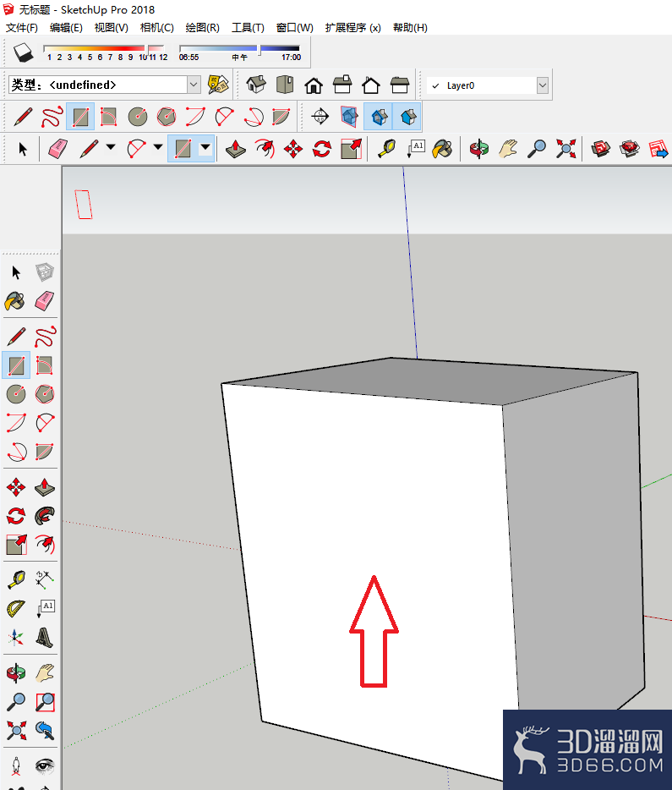Select the Axes tool

click(15, 638)
